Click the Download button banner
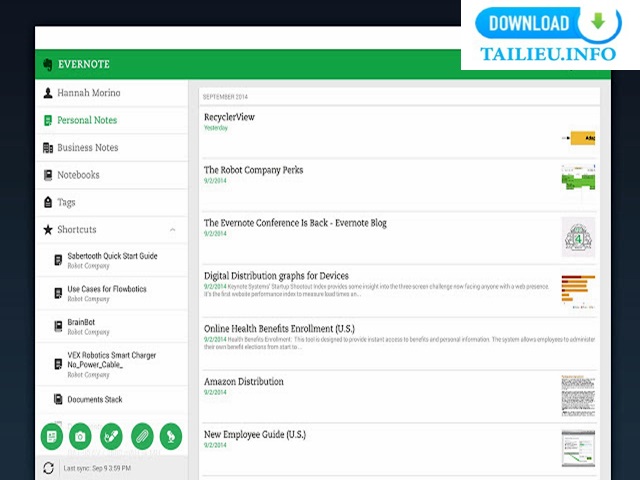This screenshot has width=640, height=480. pos(548,24)
